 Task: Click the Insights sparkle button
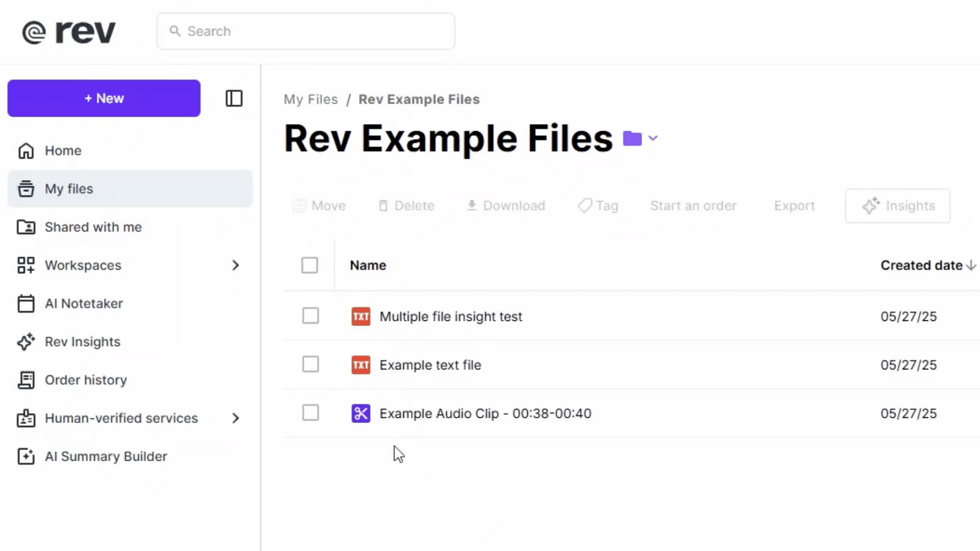[x=898, y=206]
